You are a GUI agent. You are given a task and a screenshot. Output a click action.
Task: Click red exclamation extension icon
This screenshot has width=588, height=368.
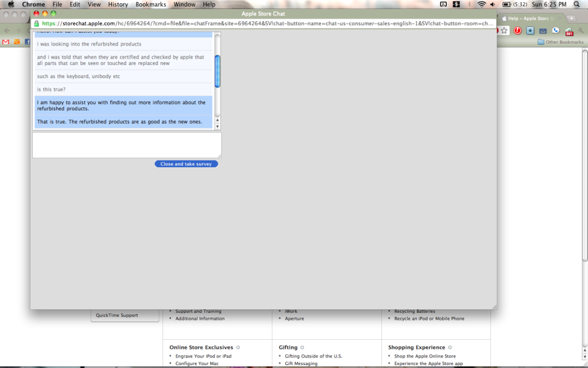pyautogui.click(x=517, y=31)
